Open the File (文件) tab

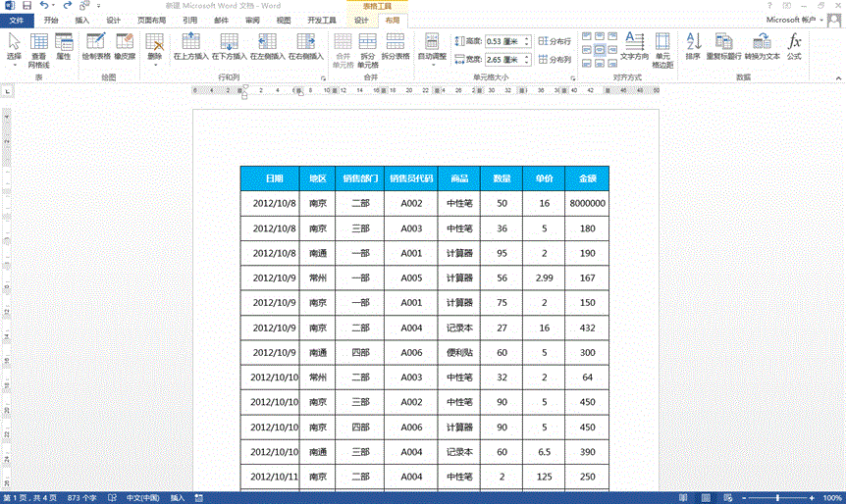tap(17, 20)
